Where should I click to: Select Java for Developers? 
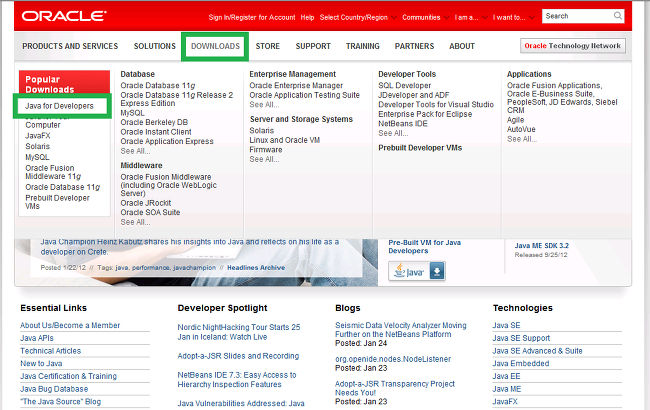pos(59,106)
